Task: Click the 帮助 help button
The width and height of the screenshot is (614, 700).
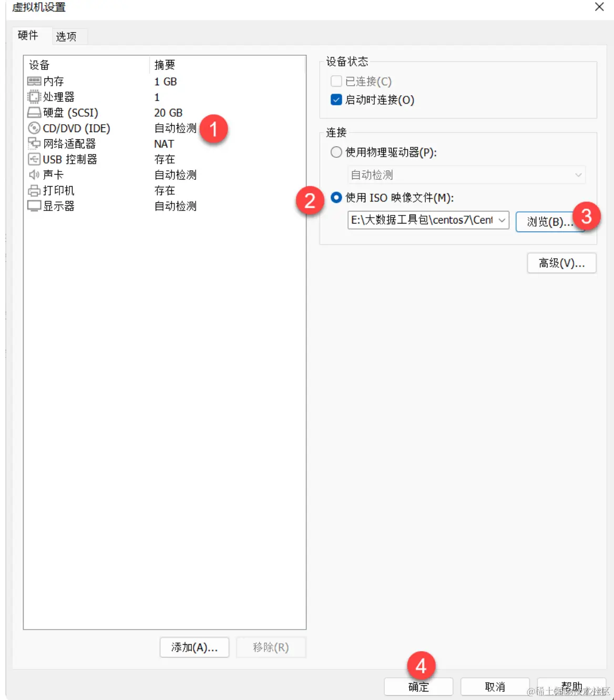Action: point(571,687)
